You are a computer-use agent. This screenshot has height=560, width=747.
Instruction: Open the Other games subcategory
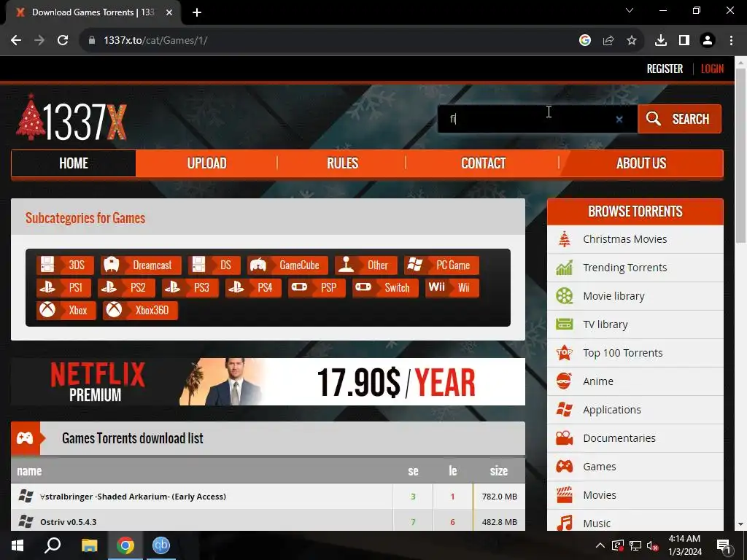pos(366,265)
